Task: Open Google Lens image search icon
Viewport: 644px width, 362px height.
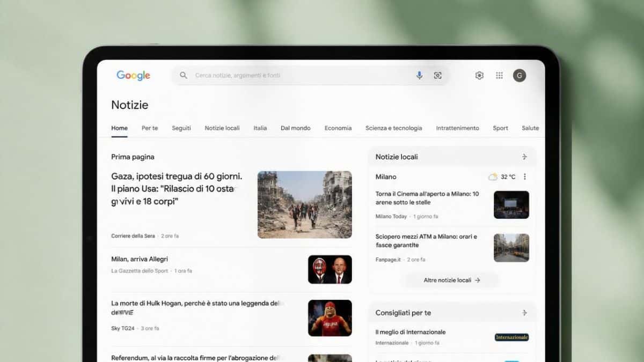Action: click(x=438, y=76)
